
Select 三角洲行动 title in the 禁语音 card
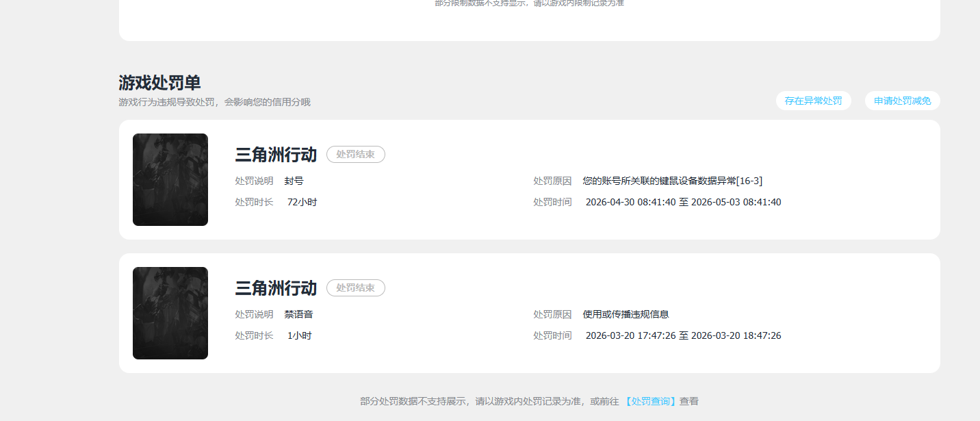tap(276, 288)
